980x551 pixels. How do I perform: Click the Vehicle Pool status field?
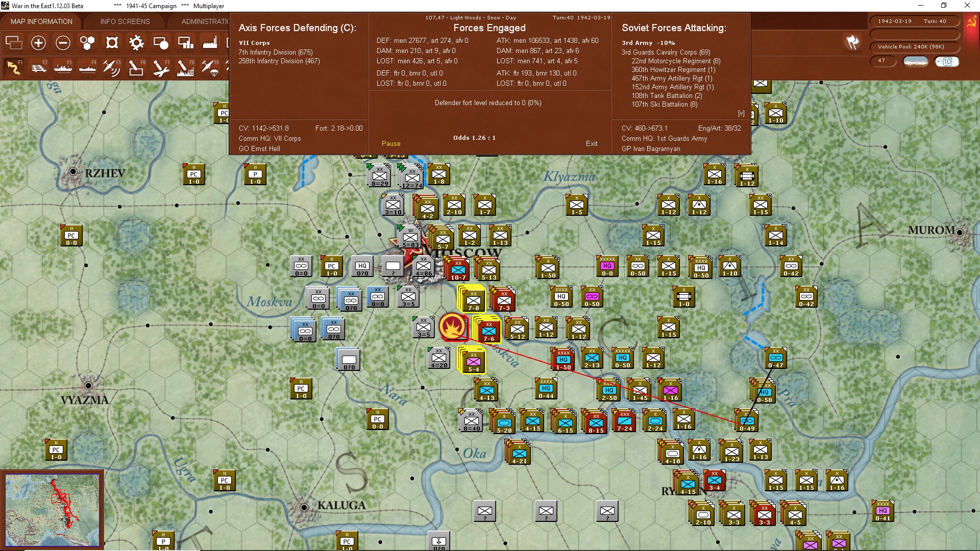tap(914, 47)
